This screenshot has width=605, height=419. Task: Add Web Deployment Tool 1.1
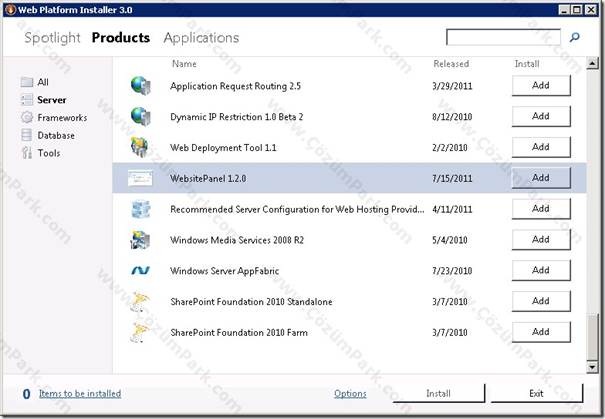541,147
